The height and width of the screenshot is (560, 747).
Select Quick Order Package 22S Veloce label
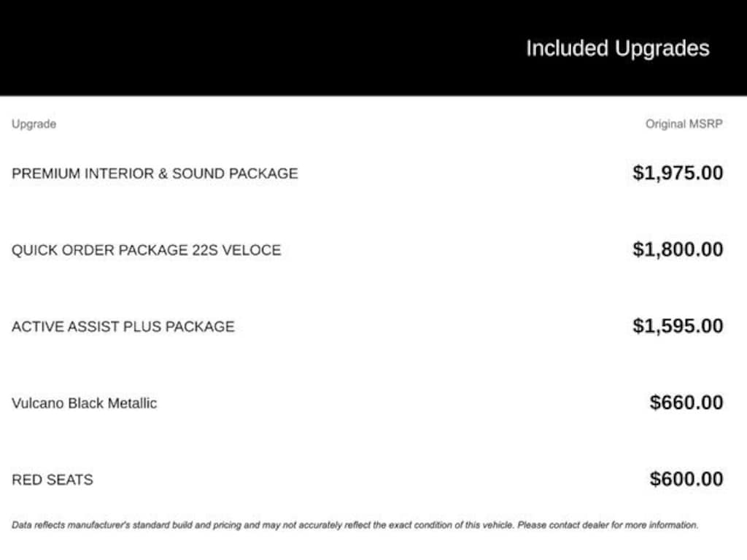pos(146,250)
